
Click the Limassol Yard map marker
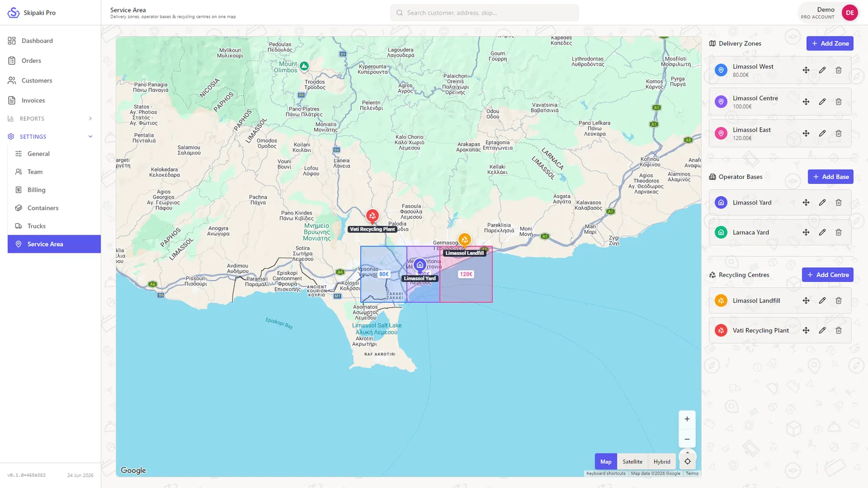(x=420, y=265)
